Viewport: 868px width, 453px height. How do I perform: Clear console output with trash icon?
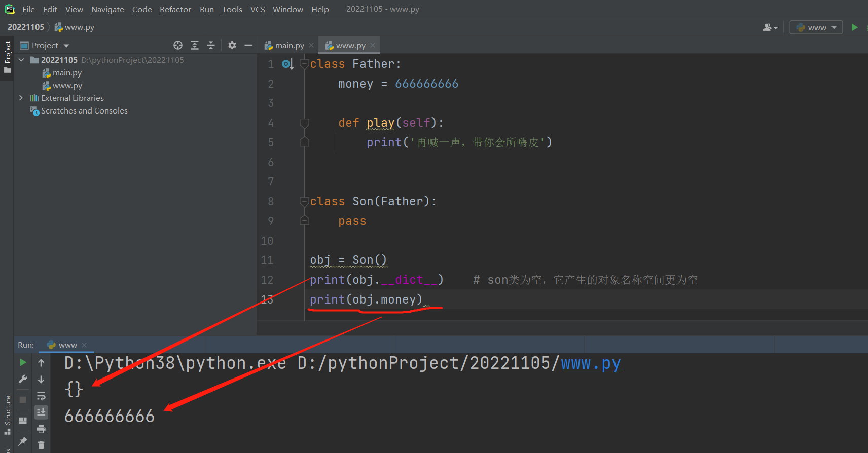[x=41, y=445]
